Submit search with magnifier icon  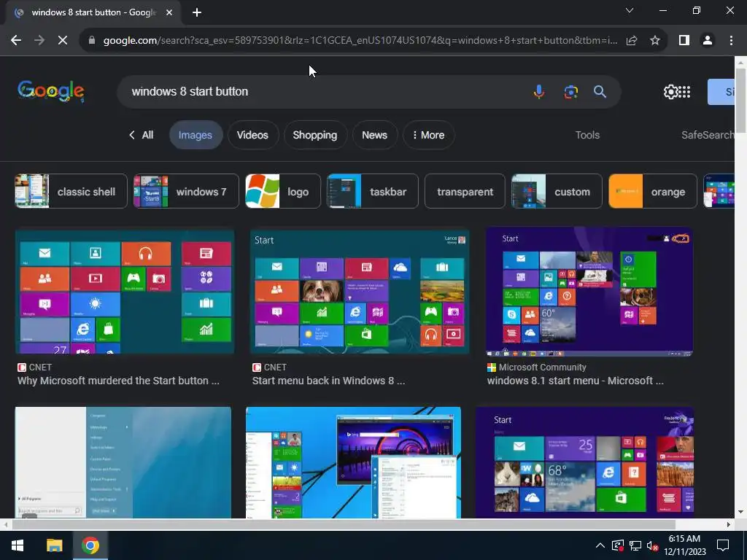click(600, 91)
